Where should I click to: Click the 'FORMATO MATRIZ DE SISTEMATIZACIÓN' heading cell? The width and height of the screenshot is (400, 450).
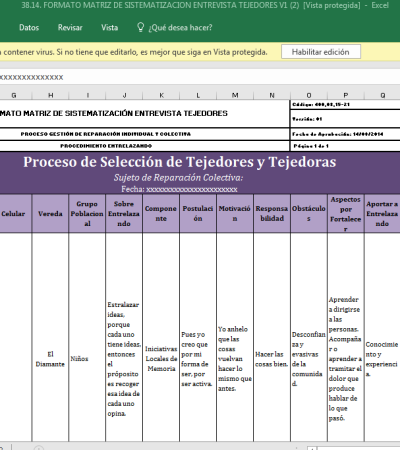(x=145, y=114)
